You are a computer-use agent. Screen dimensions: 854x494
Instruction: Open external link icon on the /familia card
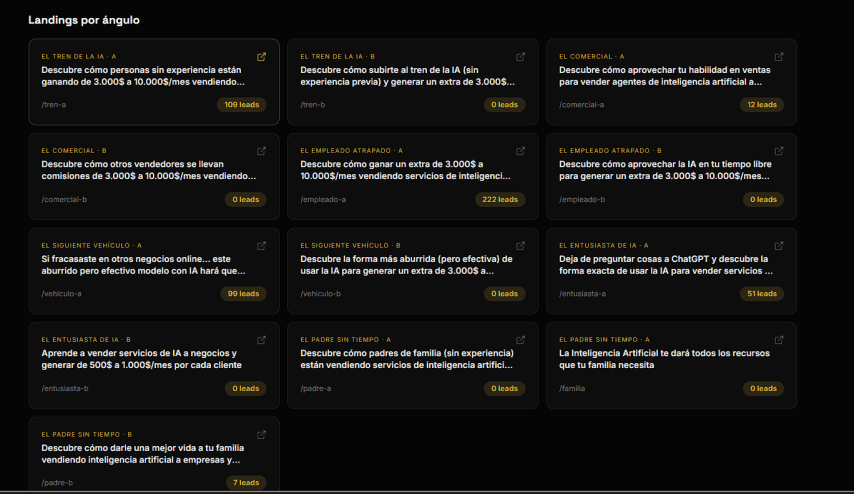click(779, 340)
